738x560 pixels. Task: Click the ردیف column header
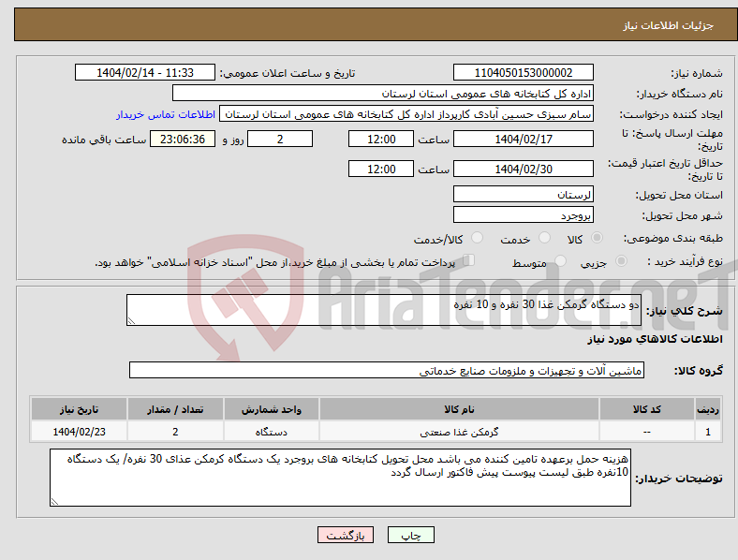[x=708, y=409]
